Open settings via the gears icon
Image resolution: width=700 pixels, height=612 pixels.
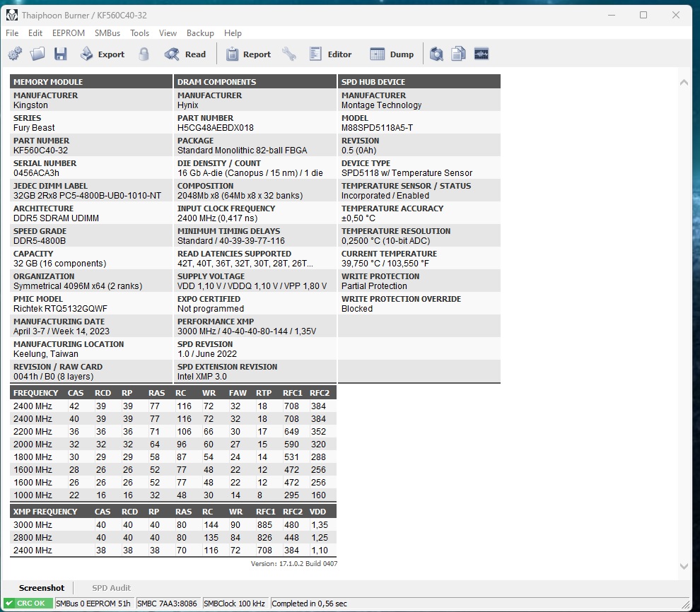(x=15, y=54)
